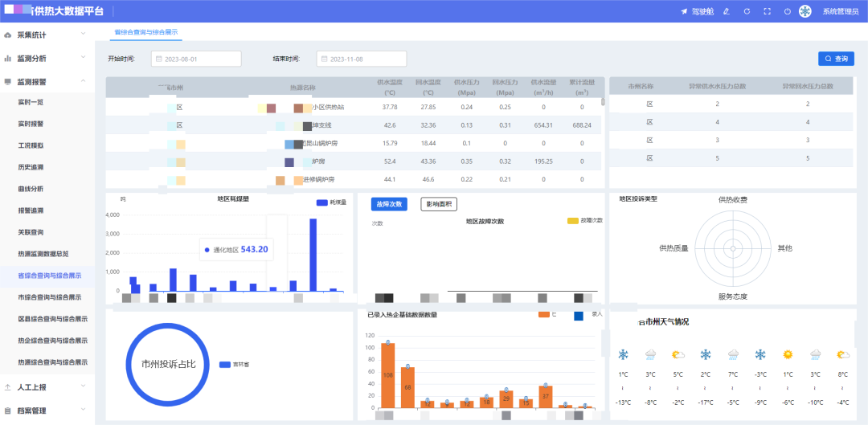Viewport: 868px width, 425px height.
Task: Toggle 吉林省 legend in complaint donut
Action: 234,365
